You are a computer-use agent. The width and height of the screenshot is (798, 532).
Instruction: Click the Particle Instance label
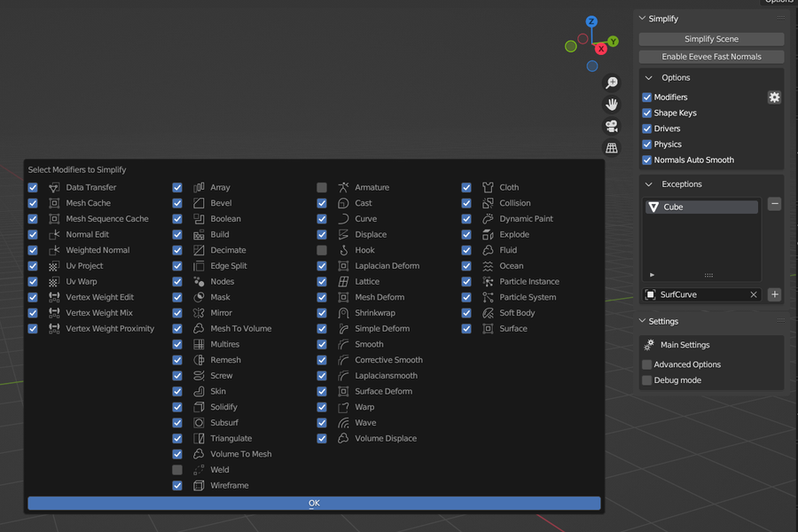click(x=529, y=282)
